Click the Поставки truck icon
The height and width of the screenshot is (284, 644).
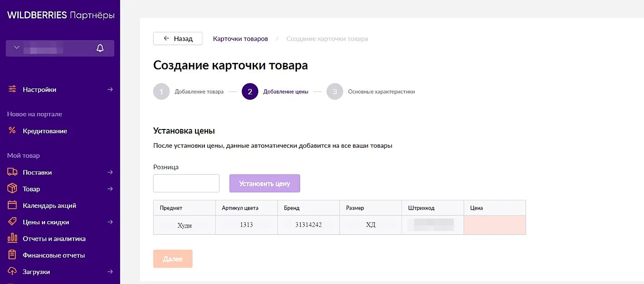click(12, 172)
